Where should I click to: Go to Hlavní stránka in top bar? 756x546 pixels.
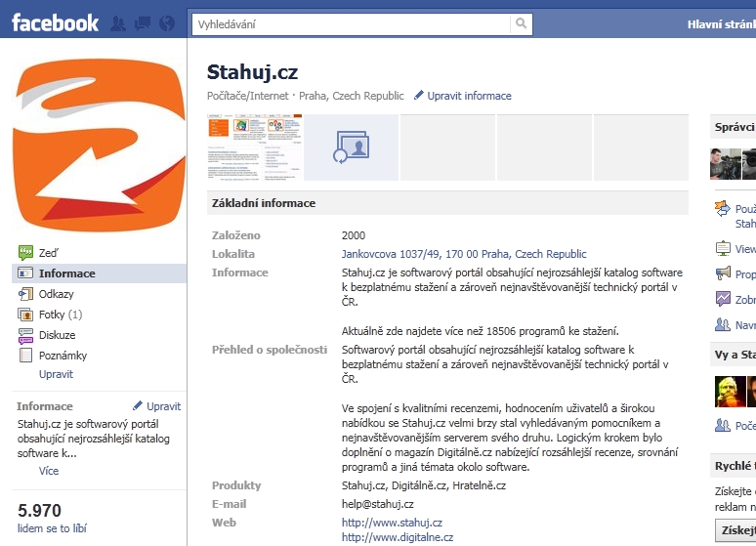pos(721,24)
